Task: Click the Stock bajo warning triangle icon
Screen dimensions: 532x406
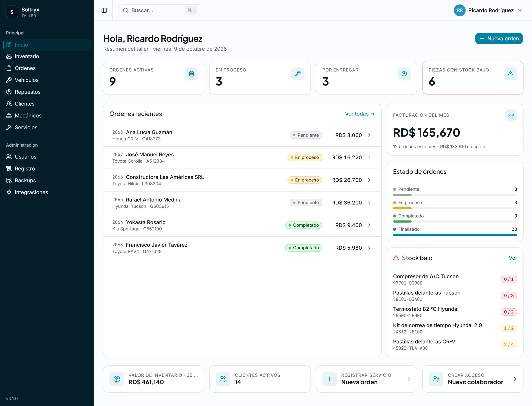Action: (x=396, y=258)
